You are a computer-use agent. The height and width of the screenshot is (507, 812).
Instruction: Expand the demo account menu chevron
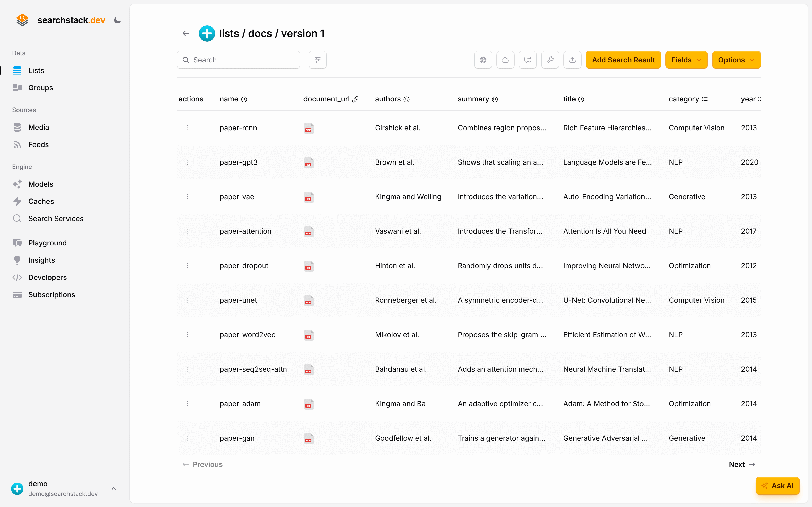pyautogui.click(x=114, y=488)
